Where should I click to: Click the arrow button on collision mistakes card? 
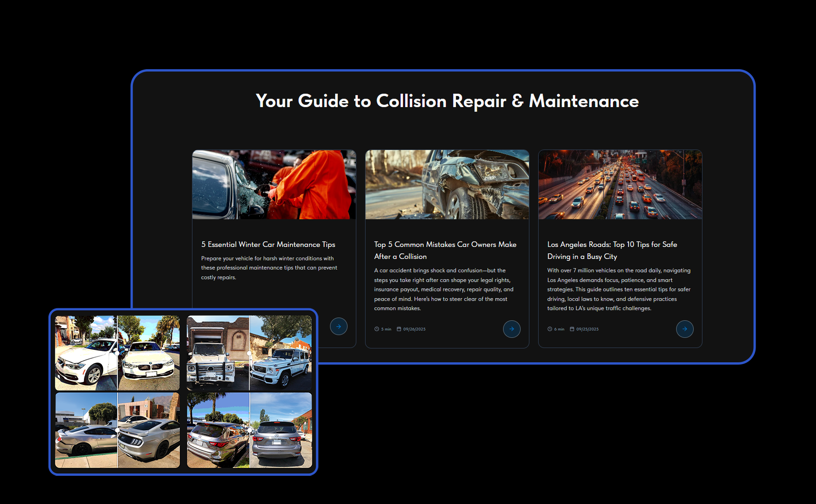(x=512, y=329)
